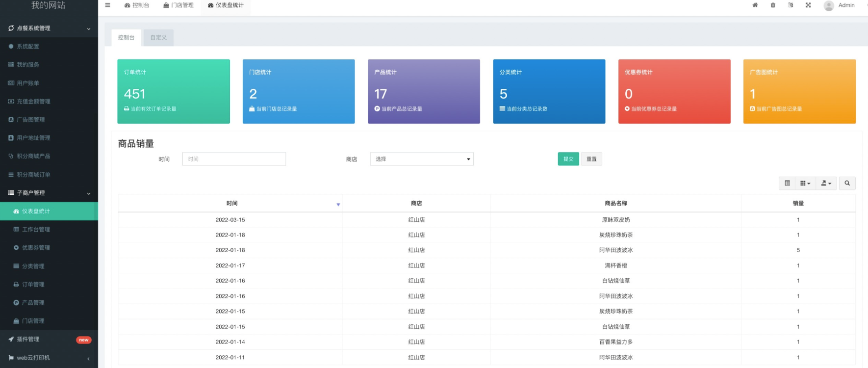This screenshot has width=868, height=368.
Task: Click the hamburger menu icon to collapse sidebar
Action: click(108, 5)
